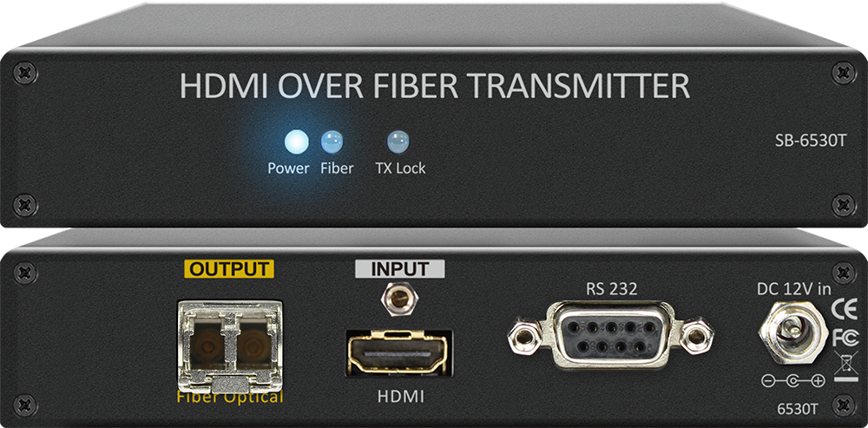Click the left hex nut of RS 232 port
Viewport: 868px width, 428px height.
click(525, 333)
